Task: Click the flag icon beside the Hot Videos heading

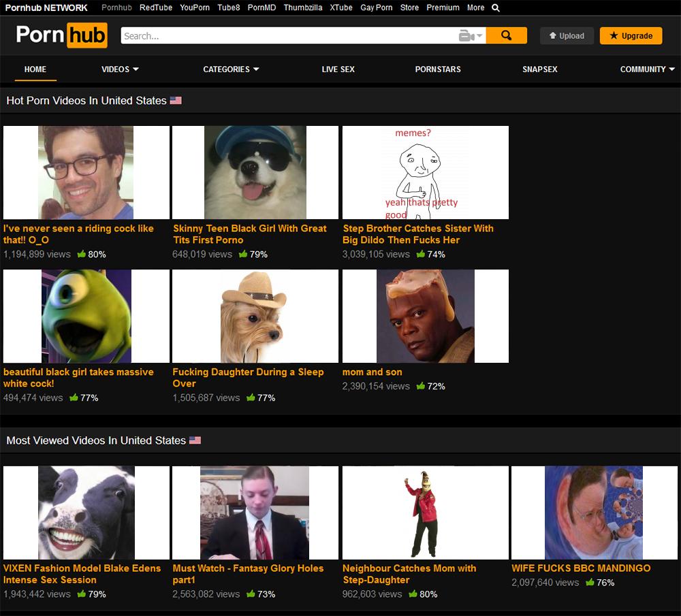Action: pos(176,101)
